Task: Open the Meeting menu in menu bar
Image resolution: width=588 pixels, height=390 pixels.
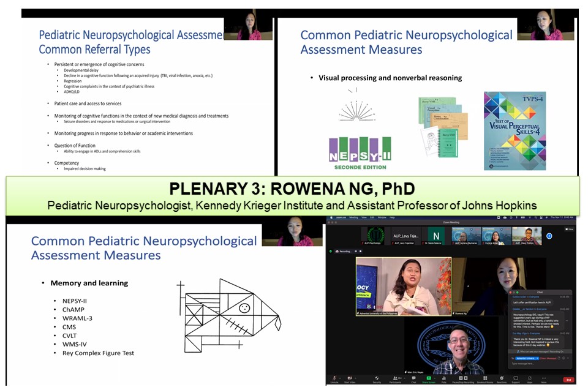Action: pyautogui.click(x=353, y=217)
